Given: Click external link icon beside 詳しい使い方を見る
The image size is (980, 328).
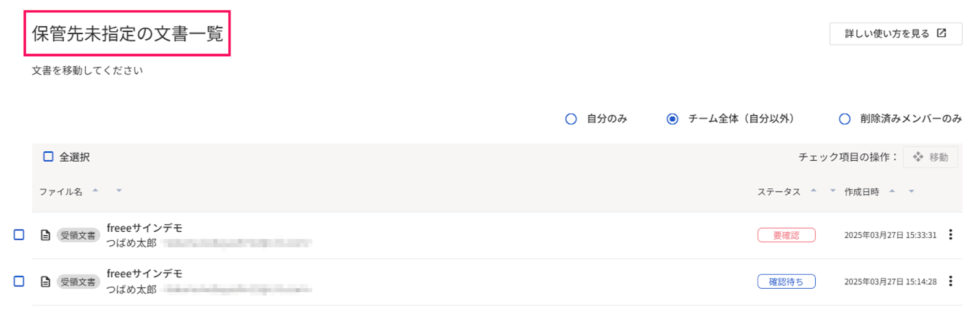Looking at the screenshot, I should click(941, 33).
